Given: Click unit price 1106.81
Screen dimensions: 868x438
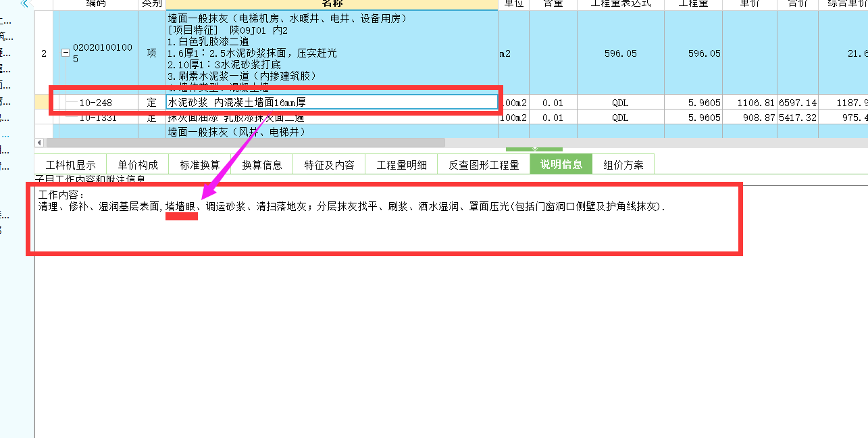Looking at the screenshot, I should point(750,103).
